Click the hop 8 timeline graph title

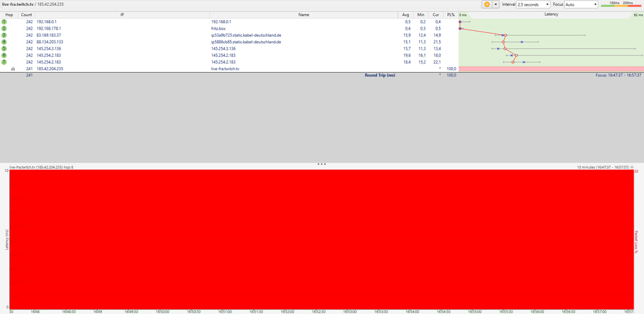point(41,168)
